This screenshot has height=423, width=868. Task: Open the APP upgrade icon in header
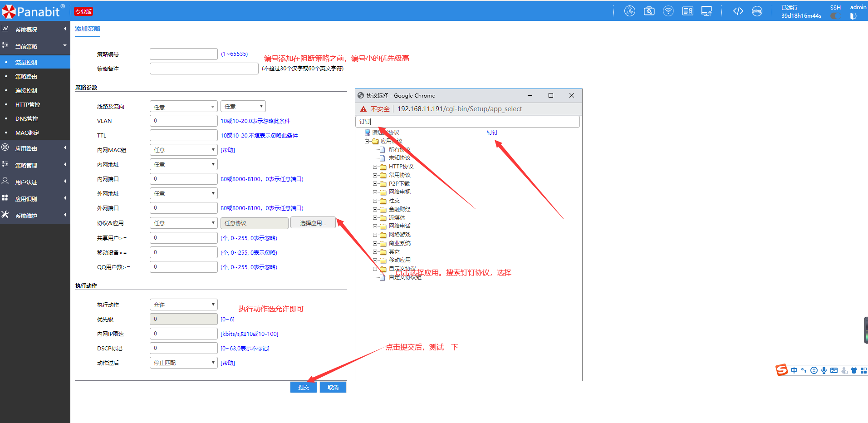(630, 11)
